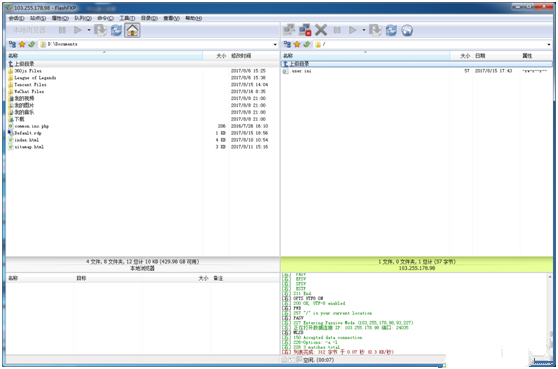
Task: Open the 会话(E) session menu
Action: coord(16,18)
